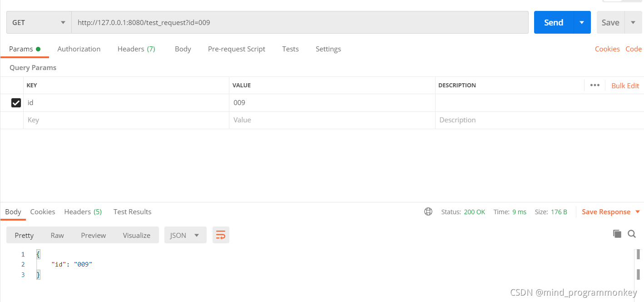Select the Pretty response view
Image resolution: width=644 pixels, height=302 pixels.
24,235
